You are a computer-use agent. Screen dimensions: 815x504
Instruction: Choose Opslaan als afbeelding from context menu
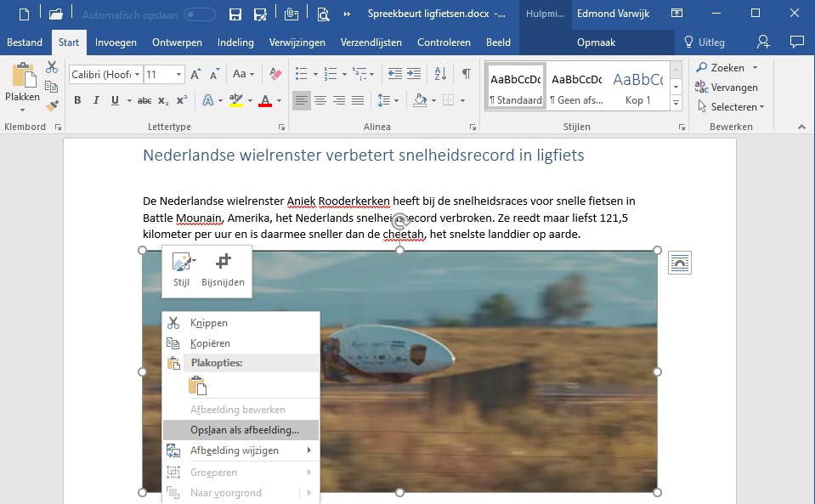pyautogui.click(x=241, y=430)
